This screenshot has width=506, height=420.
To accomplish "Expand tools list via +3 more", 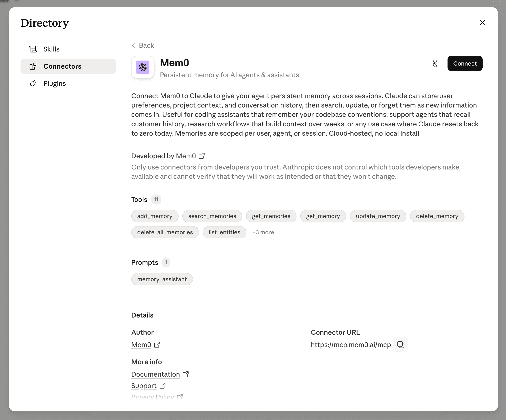I will (x=263, y=232).
